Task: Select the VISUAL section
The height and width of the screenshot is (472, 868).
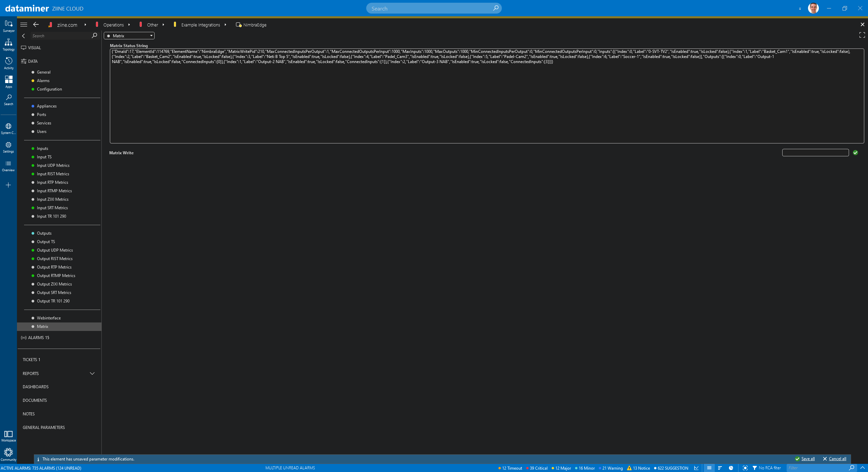Action: (x=31, y=48)
